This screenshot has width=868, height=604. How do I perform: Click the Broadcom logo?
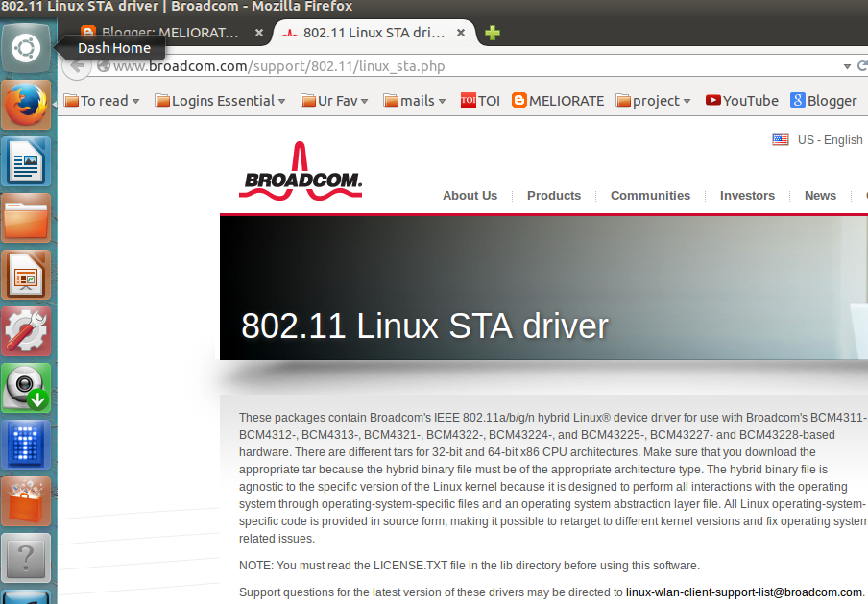click(301, 171)
